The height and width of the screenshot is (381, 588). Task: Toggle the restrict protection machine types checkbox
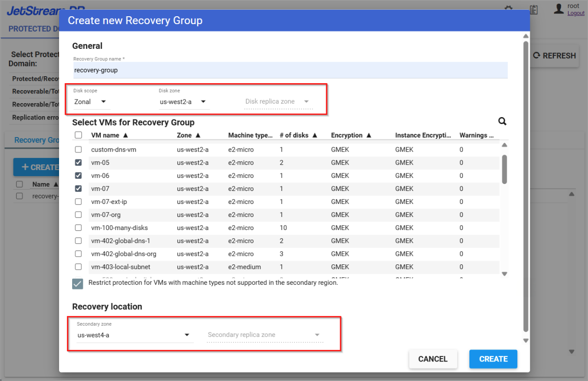[78, 283]
